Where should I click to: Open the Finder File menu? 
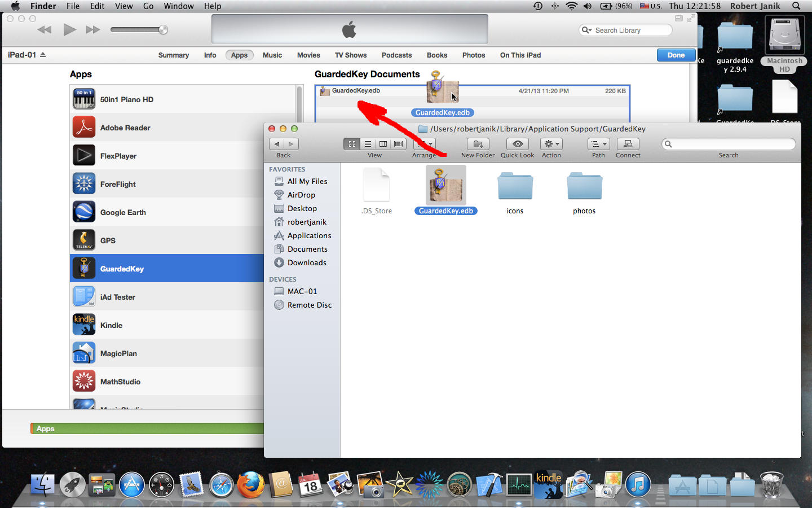(x=73, y=6)
